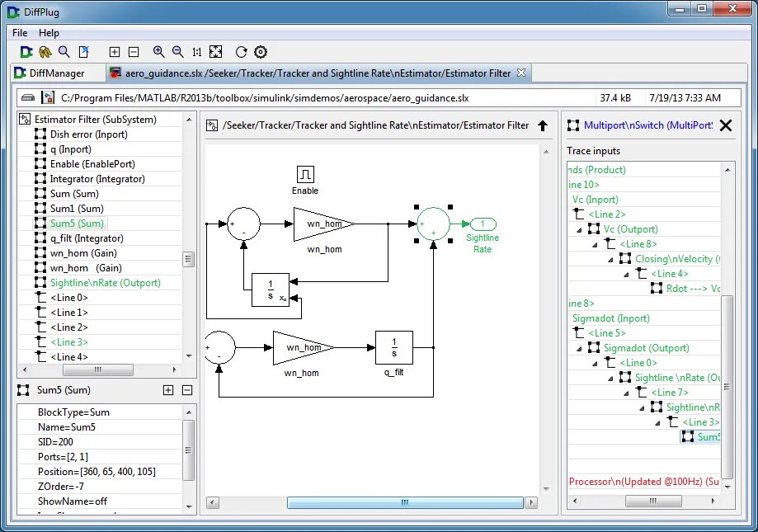Click the yellow keys toolbar icon
This screenshot has width=758, height=532.
point(45,52)
